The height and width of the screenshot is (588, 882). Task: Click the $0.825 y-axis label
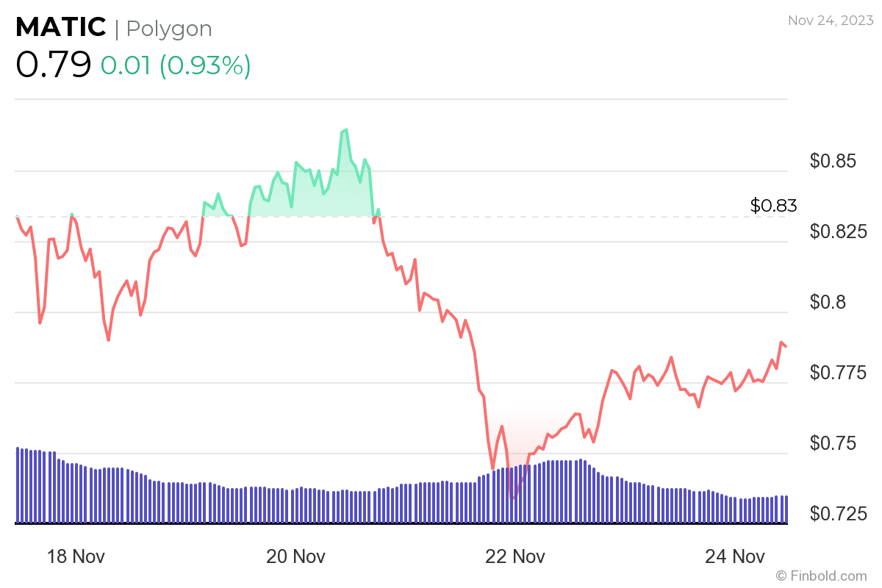837,232
